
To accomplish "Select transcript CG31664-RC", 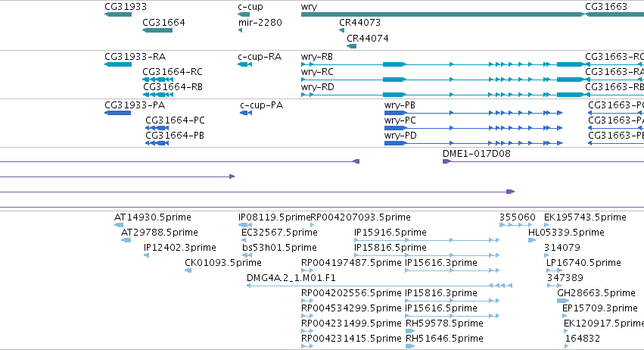I will tap(157, 80).
